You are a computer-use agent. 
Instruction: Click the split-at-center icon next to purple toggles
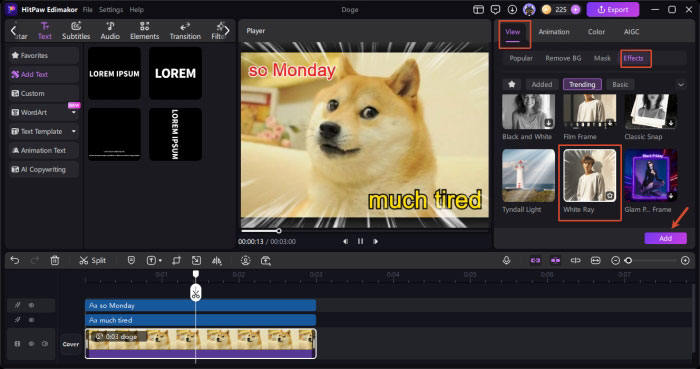[x=575, y=260]
